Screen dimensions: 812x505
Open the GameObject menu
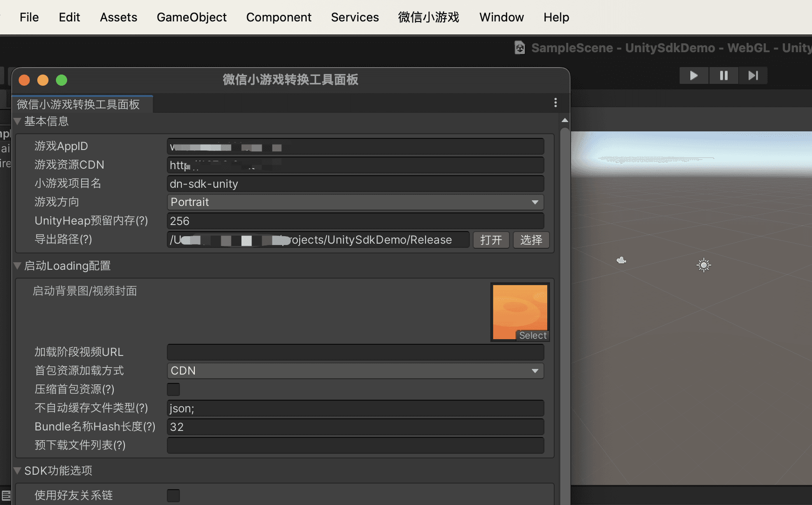(x=192, y=17)
